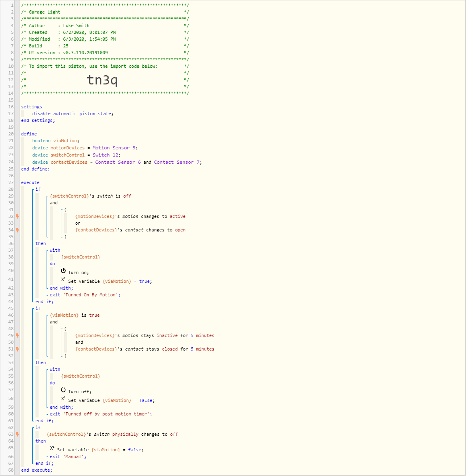This screenshot has width=469, height=476.
Task: Select condition switchControl's switch is off
Action: (x=90, y=196)
